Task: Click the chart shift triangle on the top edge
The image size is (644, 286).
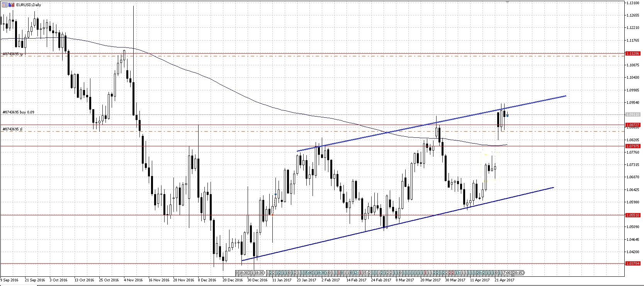Action: (x=507, y=2)
